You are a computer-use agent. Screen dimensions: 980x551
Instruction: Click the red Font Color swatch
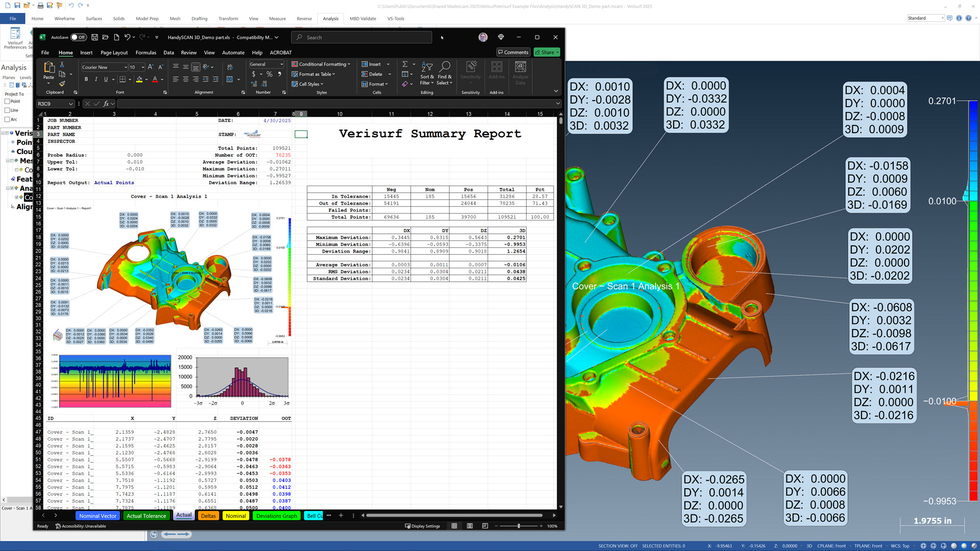(155, 80)
